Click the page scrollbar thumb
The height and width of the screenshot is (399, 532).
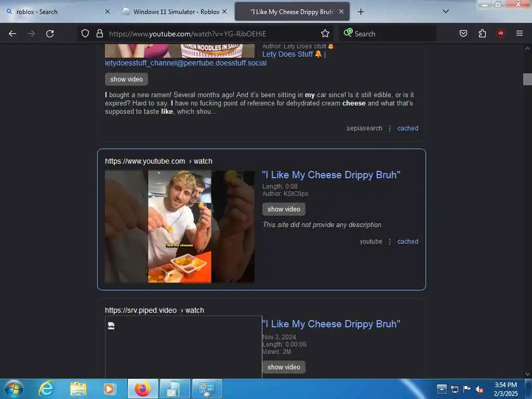tap(527, 79)
